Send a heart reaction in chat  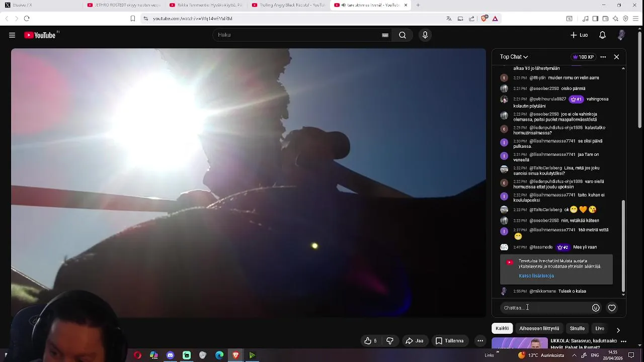click(612, 308)
